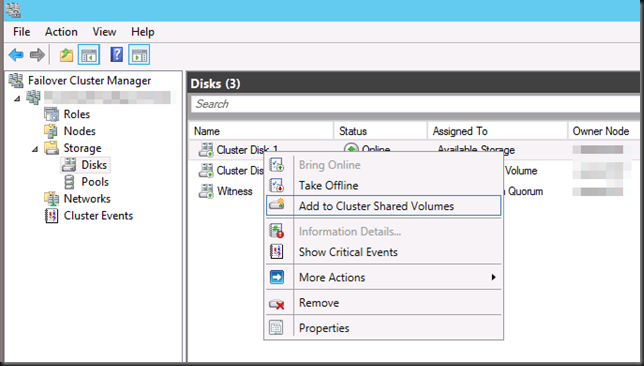Click the application icon in the title bar

click(13, 10)
